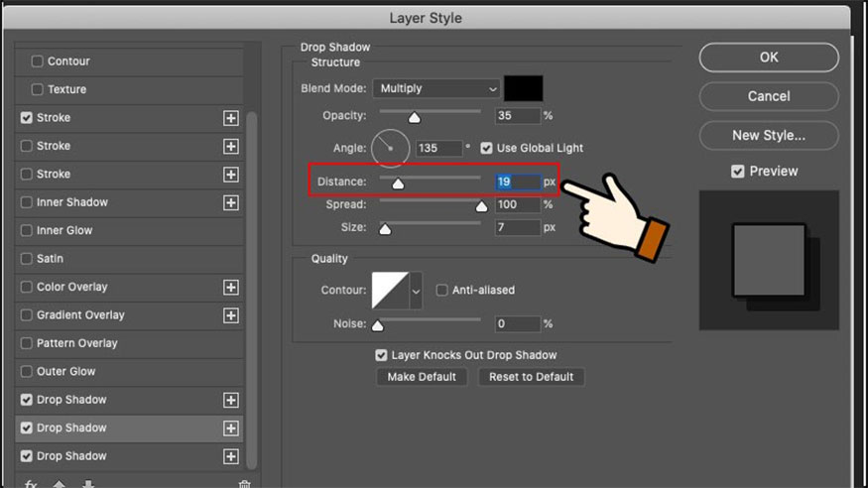
Task: Click the plus icon beside Inner Shadow
Action: tap(231, 202)
